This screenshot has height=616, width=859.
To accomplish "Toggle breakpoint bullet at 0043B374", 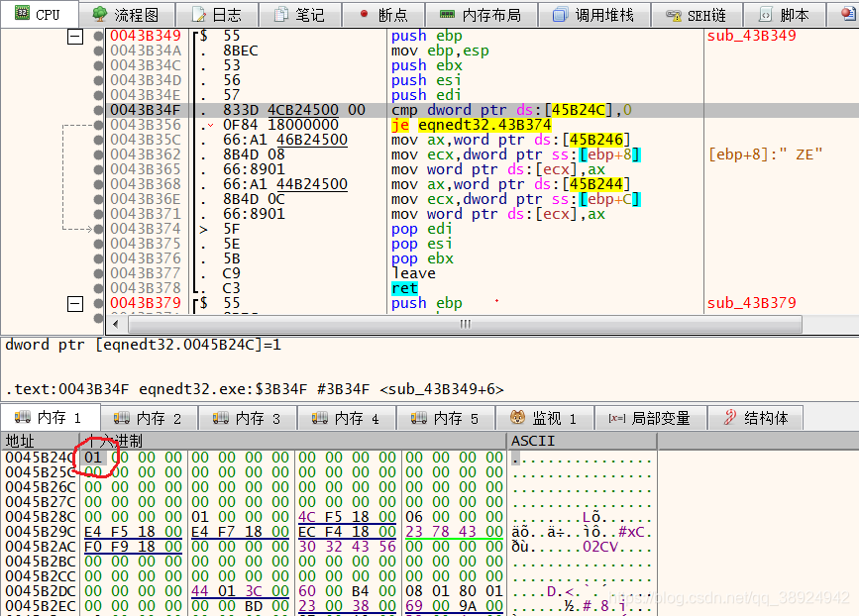I will (x=99, y=229).
